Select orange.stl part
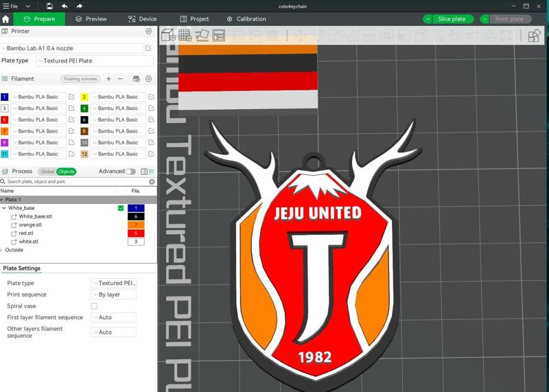This screenshot has width=549, height=392. tap(30, 225)
